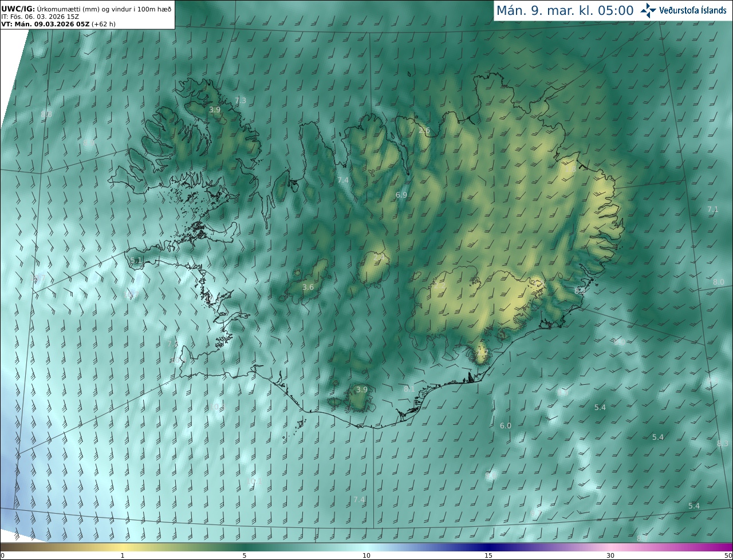This screenshot has width=733, height=560.
Task: Click the 3.6 value on Langjökull glacier
Action: pos(308,287)
